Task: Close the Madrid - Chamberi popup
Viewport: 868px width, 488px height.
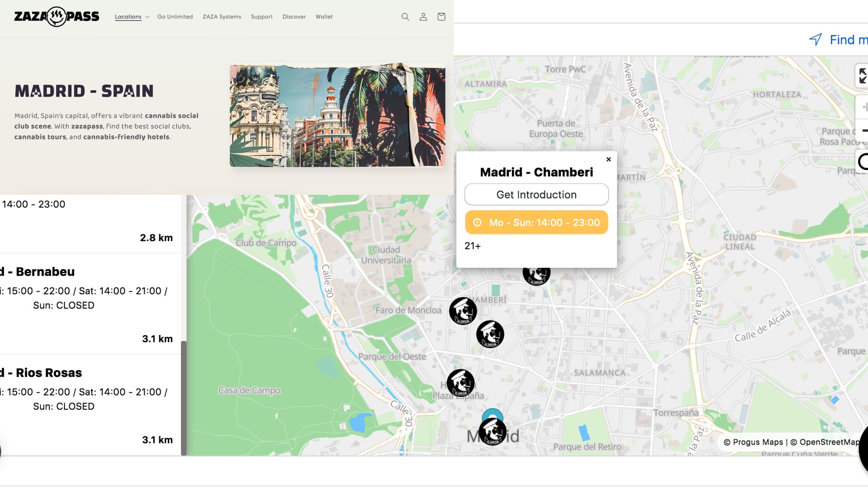Action: 608,159
